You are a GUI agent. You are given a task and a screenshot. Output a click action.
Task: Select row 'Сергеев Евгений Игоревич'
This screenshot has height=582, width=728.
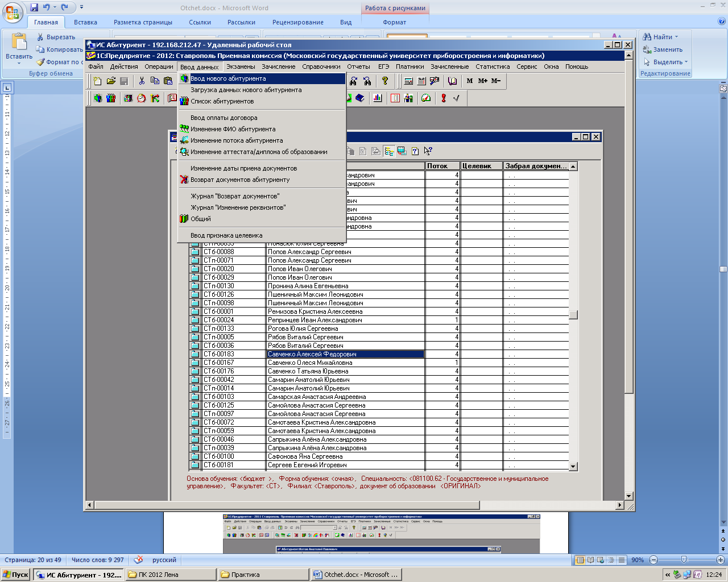(379, 465)
